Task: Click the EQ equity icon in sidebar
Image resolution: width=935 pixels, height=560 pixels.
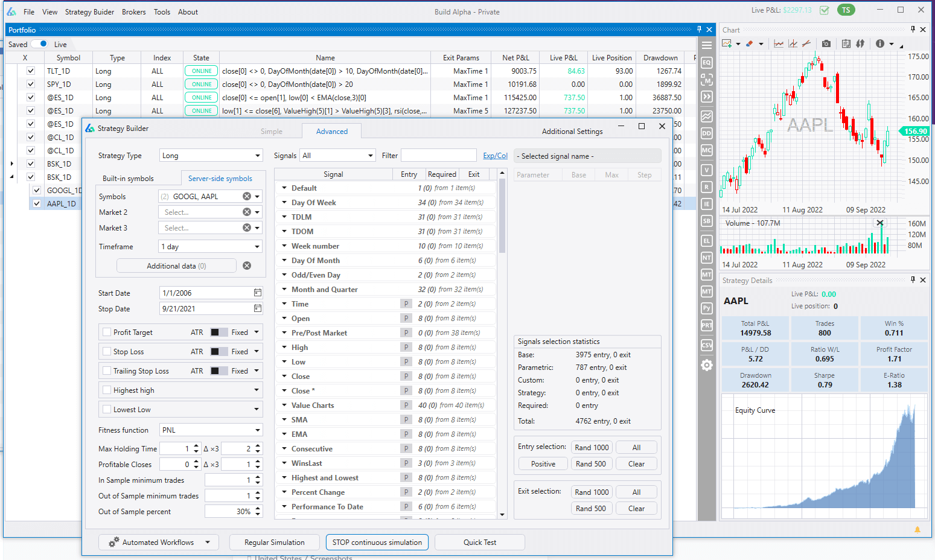Action: tap(706, 63)
